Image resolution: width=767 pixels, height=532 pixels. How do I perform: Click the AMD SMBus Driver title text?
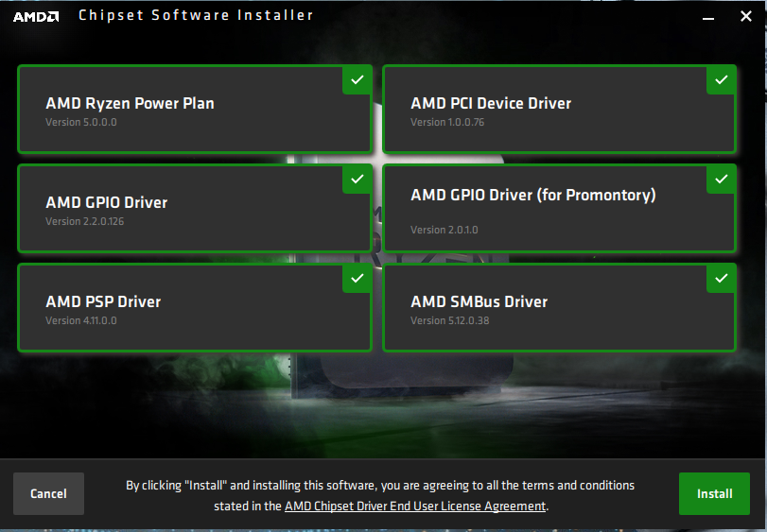coord(479,301)
